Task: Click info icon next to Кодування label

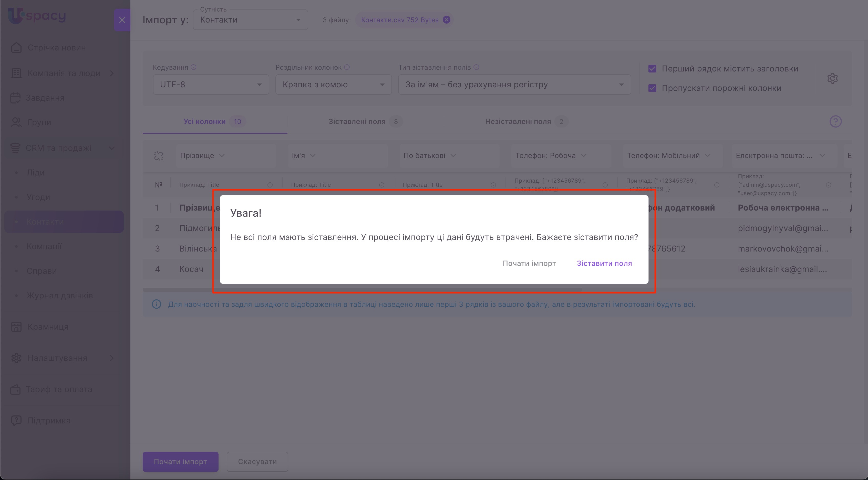Action: click(x=193, y=67)
